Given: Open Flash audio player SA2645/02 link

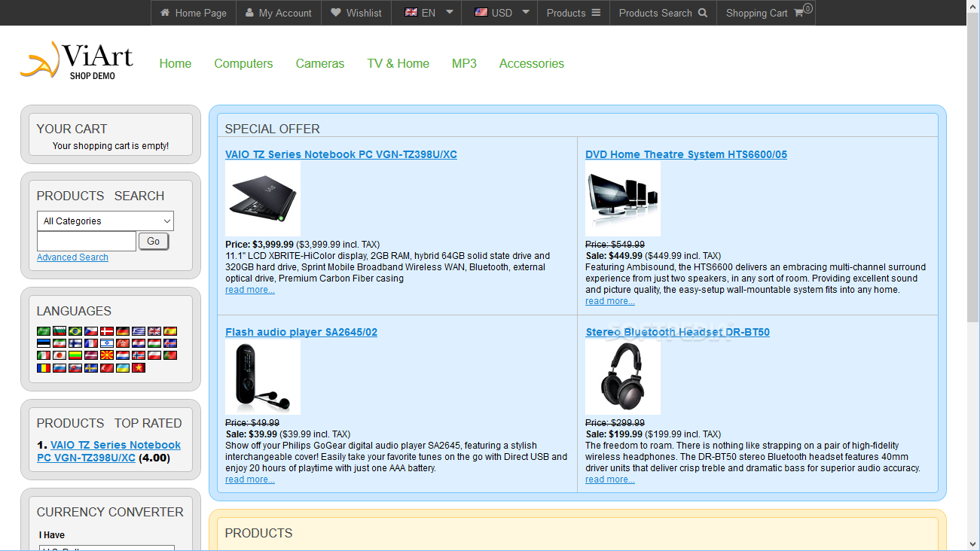Looking at the screenshot, I should coord(301,332).
